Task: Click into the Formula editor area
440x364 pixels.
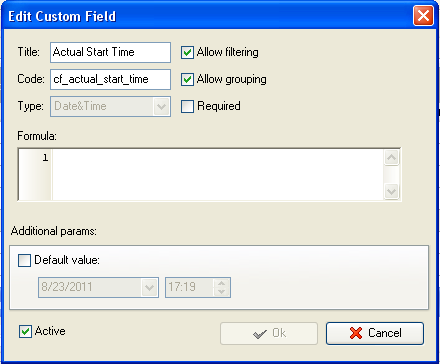Action: point(217,174)
